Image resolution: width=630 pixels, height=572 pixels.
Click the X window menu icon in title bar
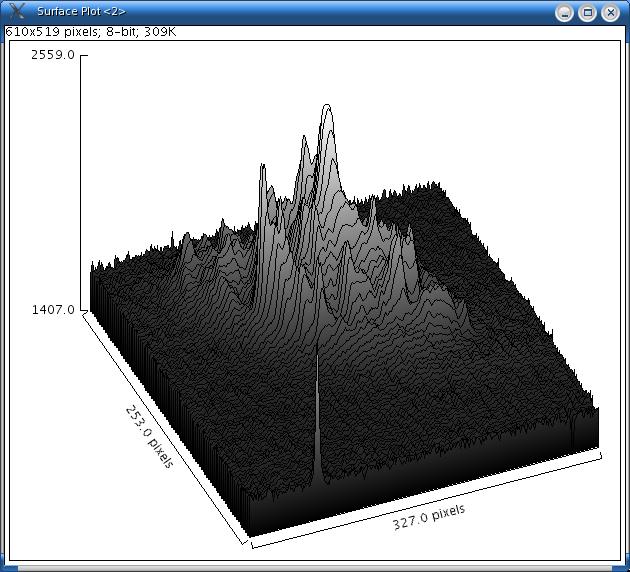[x=17, y=12]
